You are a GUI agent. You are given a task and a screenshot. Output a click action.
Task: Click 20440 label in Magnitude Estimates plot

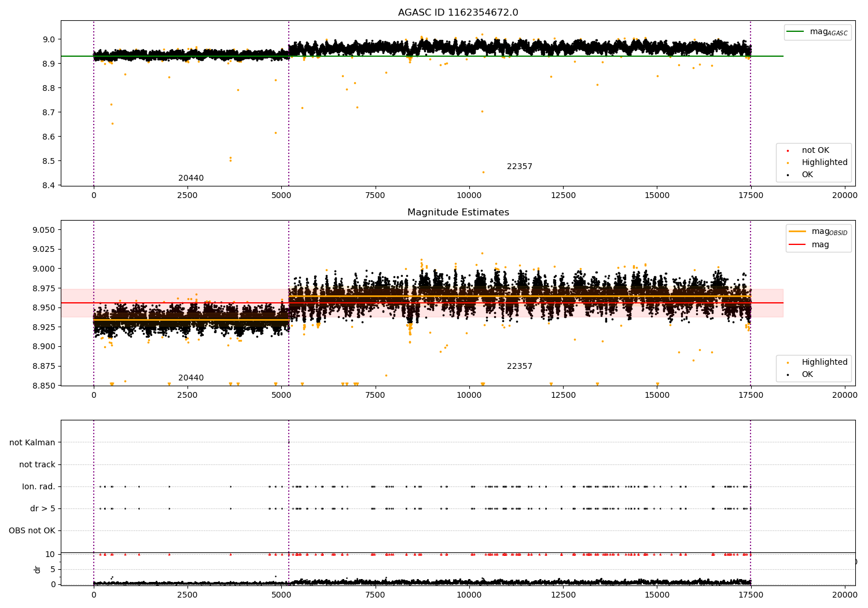[x=191, y=378]
